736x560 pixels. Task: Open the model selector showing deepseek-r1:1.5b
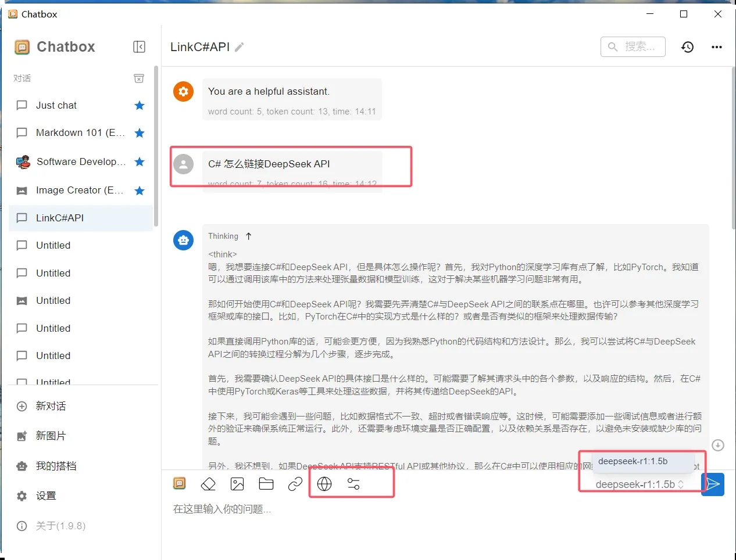click(640, 484)
